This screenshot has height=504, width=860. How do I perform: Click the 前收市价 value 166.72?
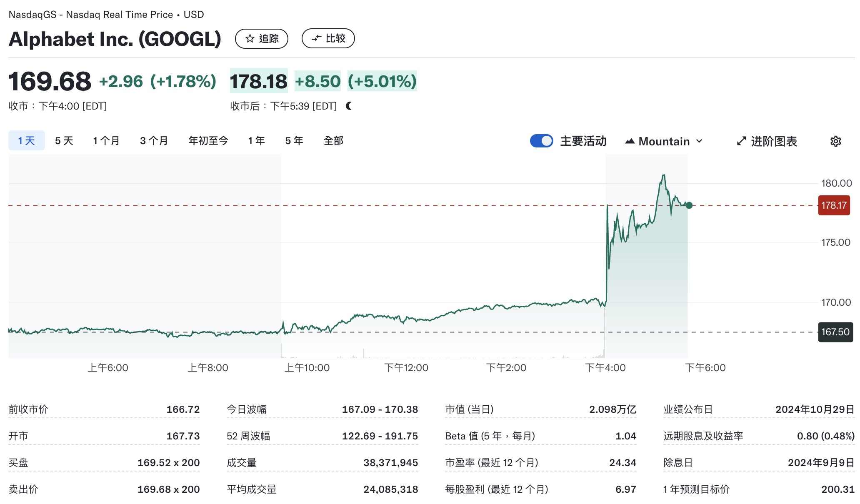point(183,409)
